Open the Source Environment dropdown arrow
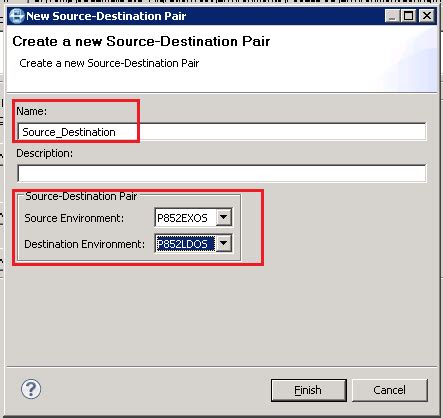 pyautogui.click(x=224, y=217)
